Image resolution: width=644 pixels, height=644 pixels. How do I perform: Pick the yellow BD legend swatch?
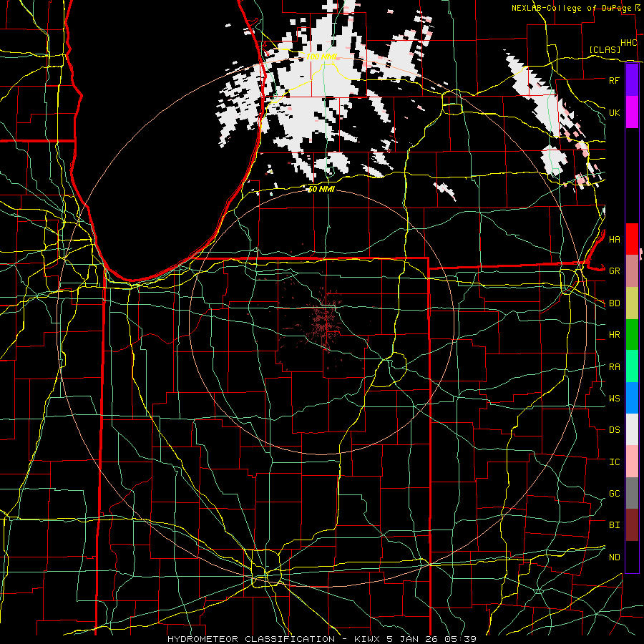click(x=632, y=303)
